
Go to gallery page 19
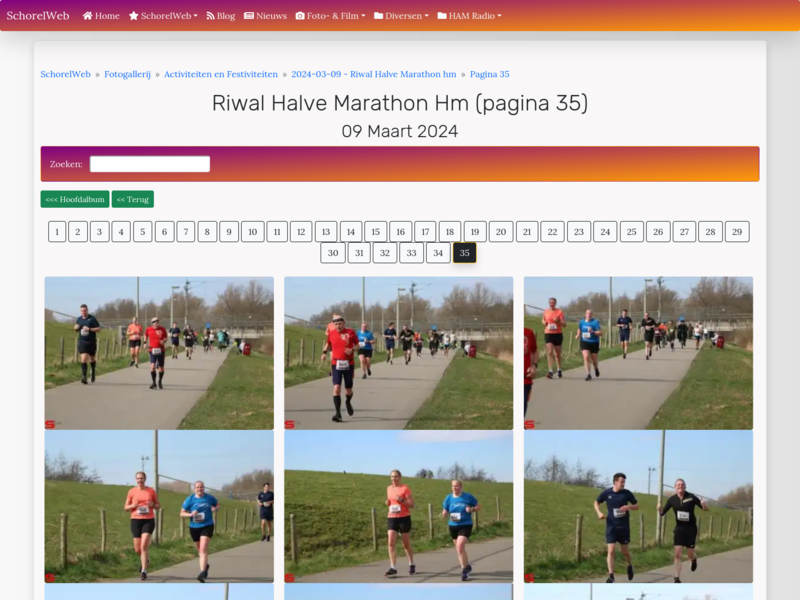[475, 232]
